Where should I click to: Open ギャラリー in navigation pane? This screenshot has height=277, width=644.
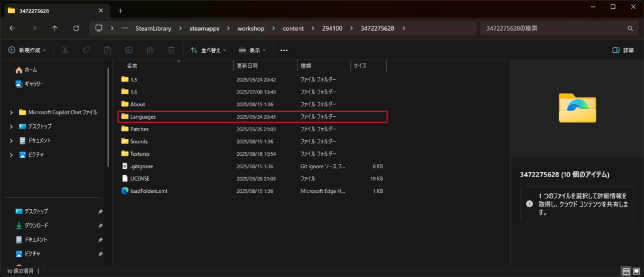click(30, 84)
